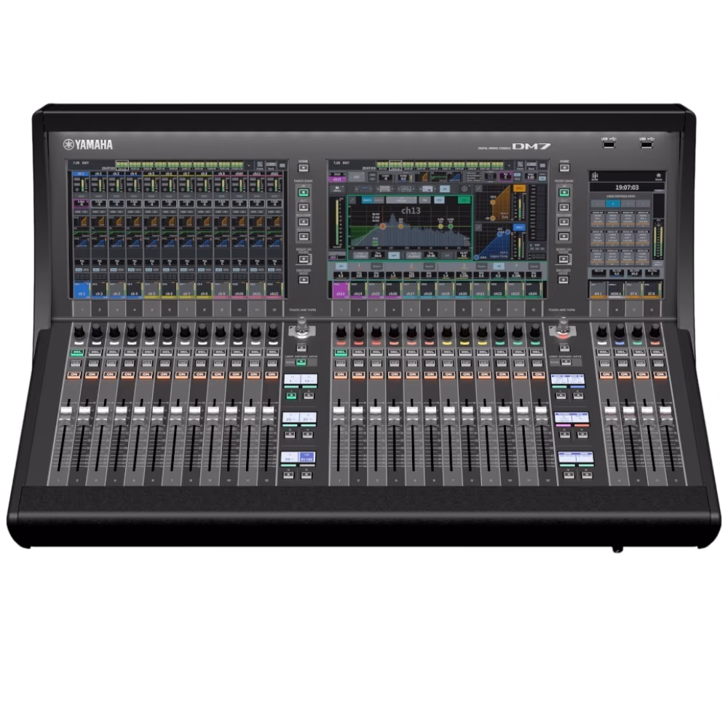
Task: Toggle the ON key on left strip 5
Action: point(146,374)
